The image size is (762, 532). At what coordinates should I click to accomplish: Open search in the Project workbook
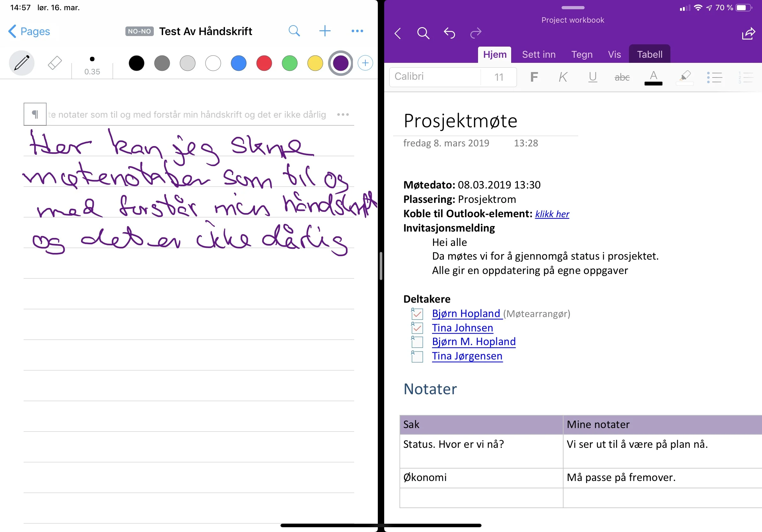point(423,33)
